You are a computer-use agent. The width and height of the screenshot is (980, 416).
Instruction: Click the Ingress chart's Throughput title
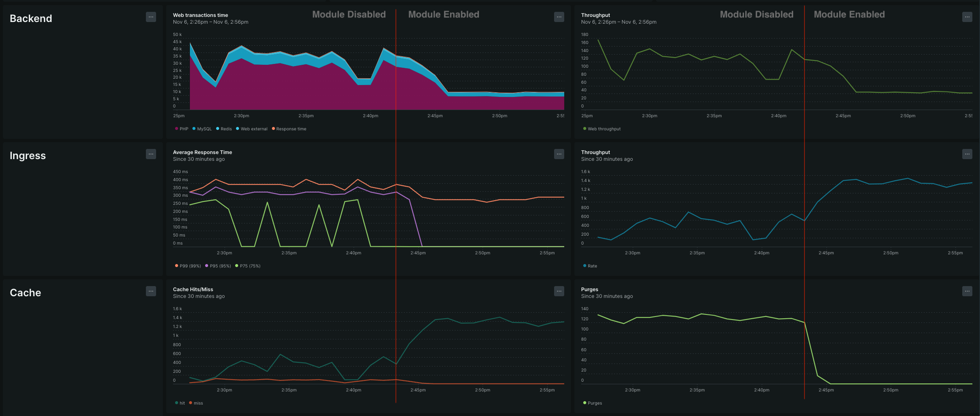point(596,152)
